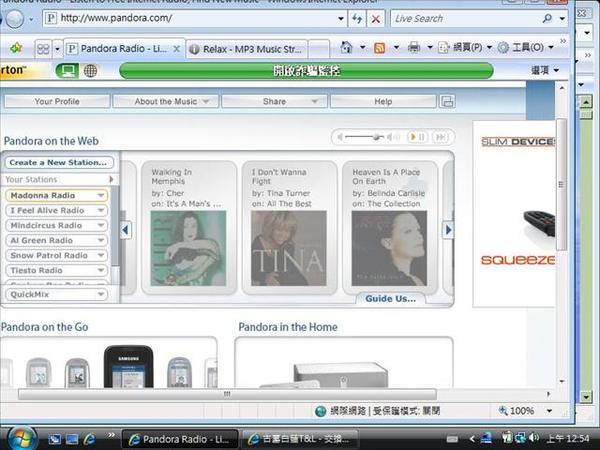Screen dimensions: 600x450
Task: Switch to the Pandora Radio tab
Action: (124, 49)
